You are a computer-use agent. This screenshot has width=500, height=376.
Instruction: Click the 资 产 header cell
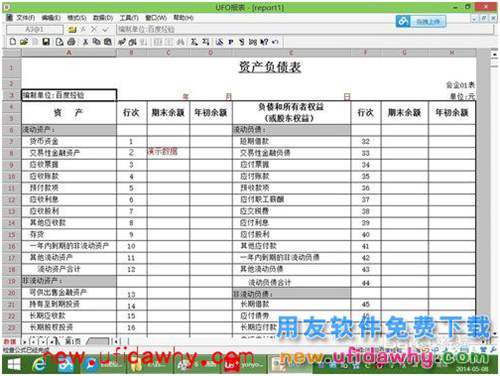(69, 113)
